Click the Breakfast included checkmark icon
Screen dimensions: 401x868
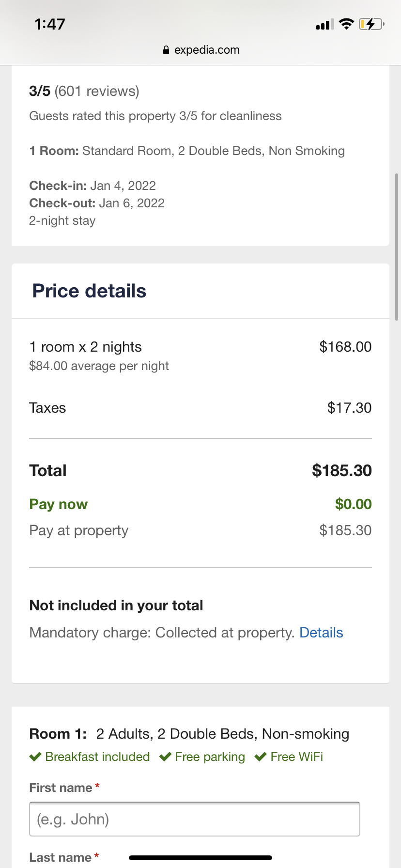[35, 757]
